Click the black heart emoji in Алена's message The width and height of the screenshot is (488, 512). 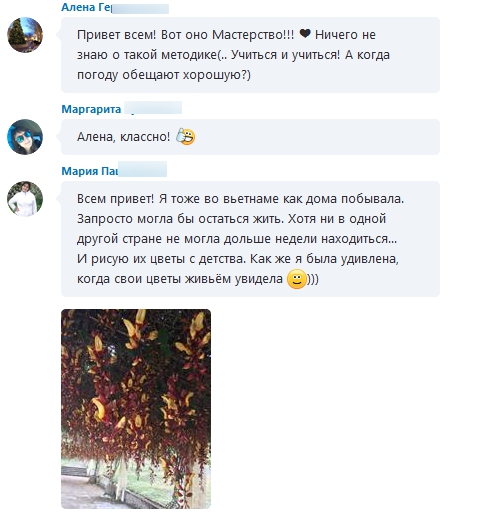click(305, 34)
